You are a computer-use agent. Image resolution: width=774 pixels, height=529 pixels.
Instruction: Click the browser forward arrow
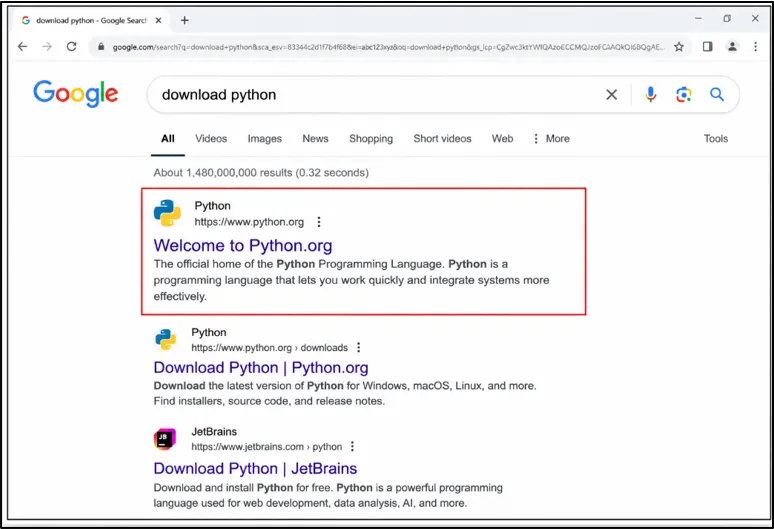tap(47, 46)
